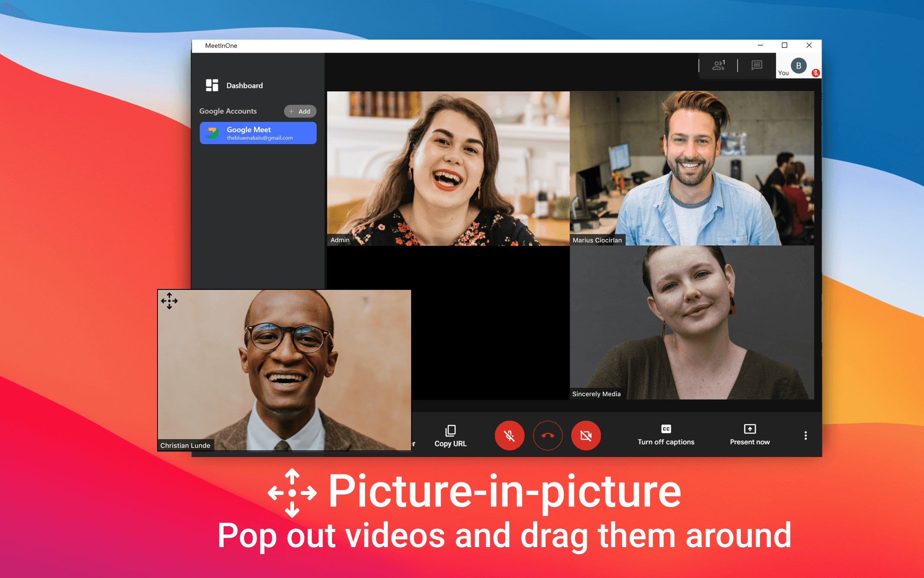Screen dimensions: 924x578
Task: Click the Google Meet logo icon
Action: tap(212, 133)
